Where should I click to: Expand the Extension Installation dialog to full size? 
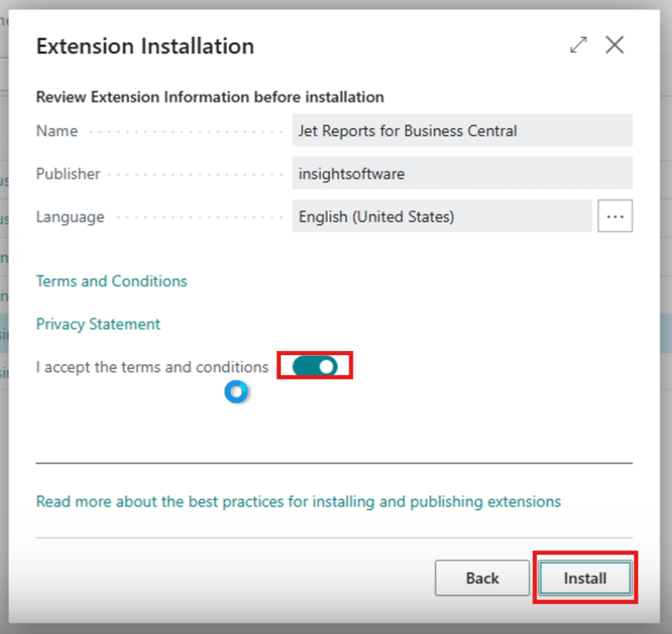click(578, 45)
